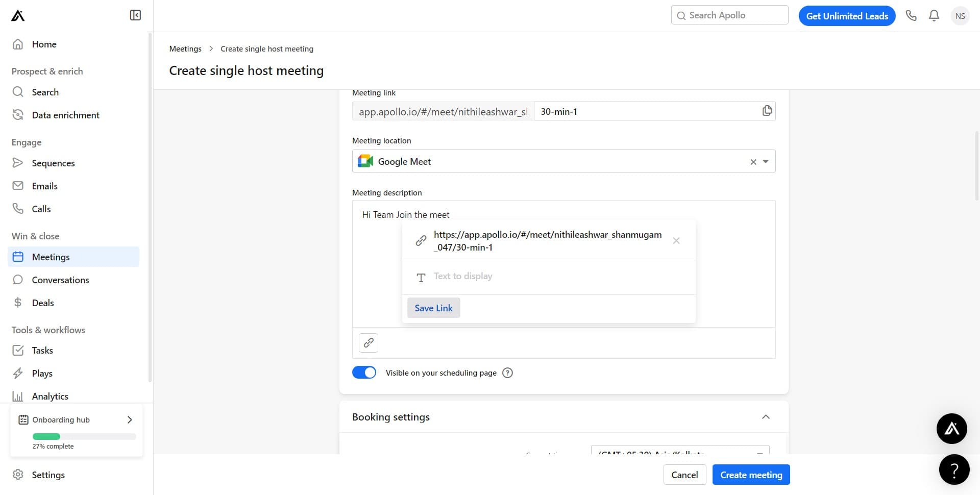980x495 pixels.
Task: Open the Asia/Kolkata timezone dropdown
Action: 760,453
